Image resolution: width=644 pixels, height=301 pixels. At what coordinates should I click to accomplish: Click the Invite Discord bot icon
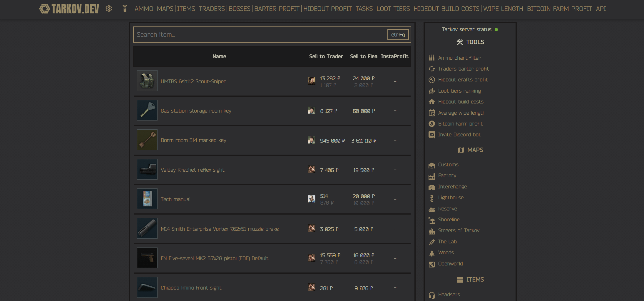pyautogui.click(x=431, y=135)
